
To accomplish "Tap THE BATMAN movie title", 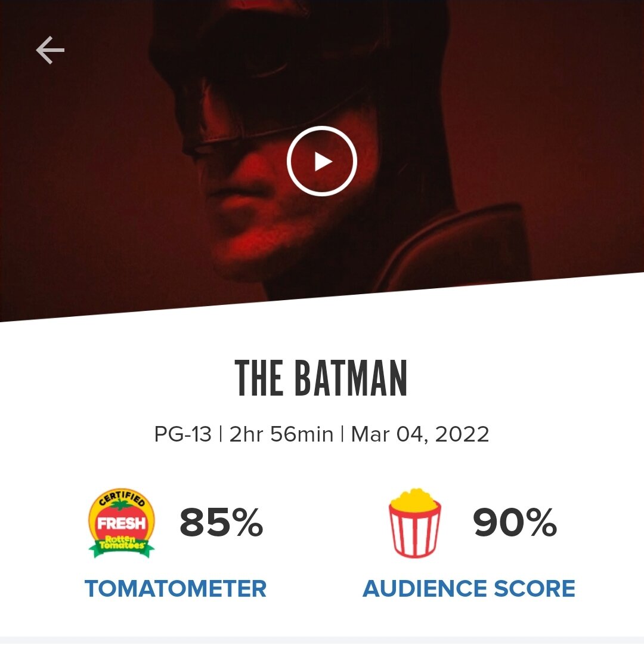I will [x=321, y=378].
